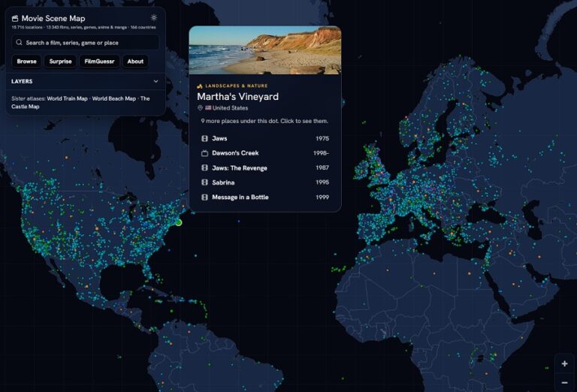Click the location pin icon beside United States
This screenshot has width=577, height=392.
(200, 108)
